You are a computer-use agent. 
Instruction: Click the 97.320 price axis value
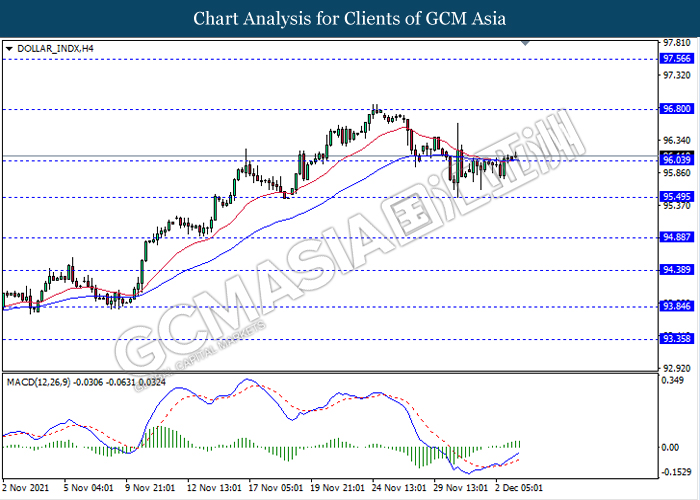(676, 75)
